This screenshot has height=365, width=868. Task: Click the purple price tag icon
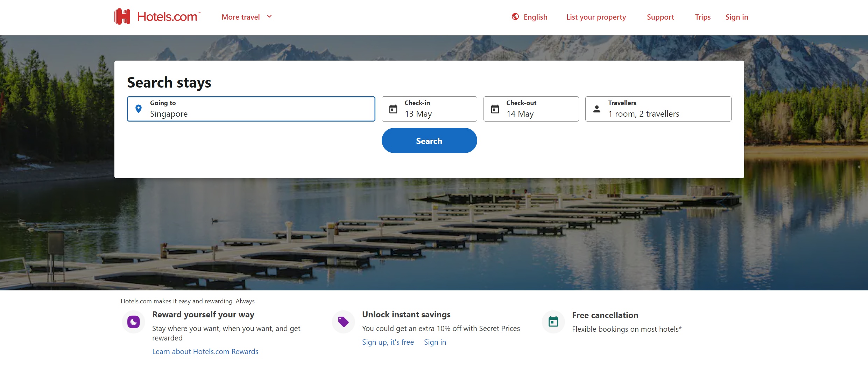coord(343,322)
